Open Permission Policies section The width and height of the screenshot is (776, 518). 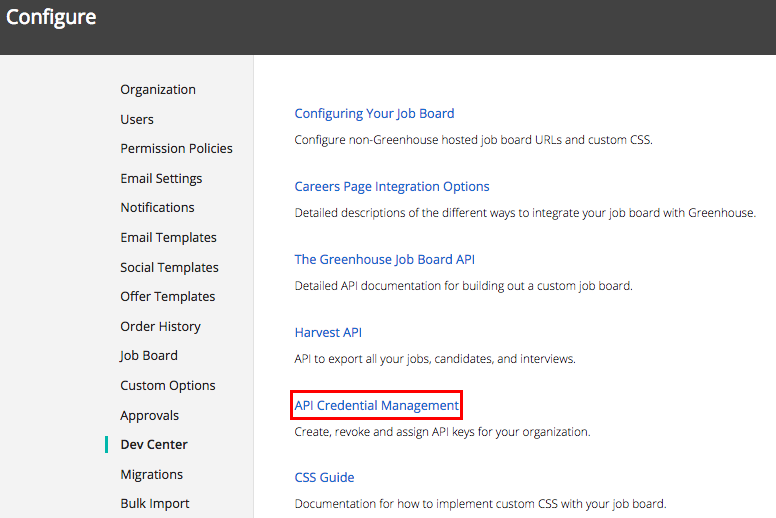pyautogui.click(x=176, y=148)
